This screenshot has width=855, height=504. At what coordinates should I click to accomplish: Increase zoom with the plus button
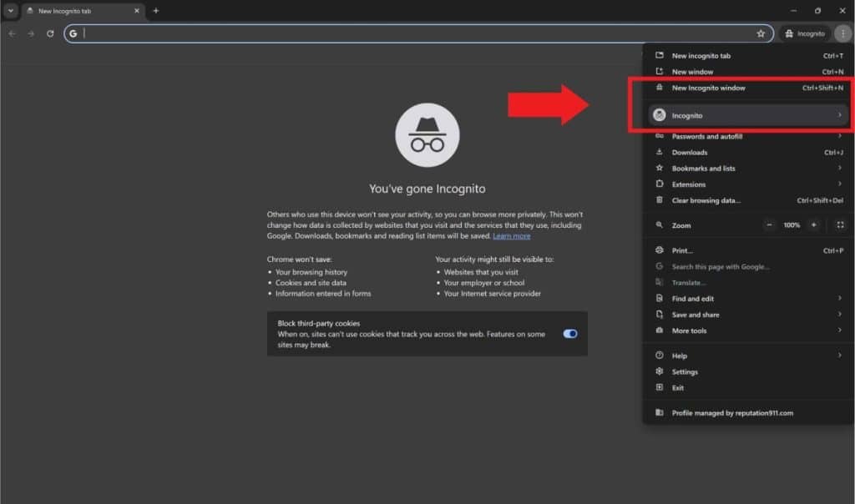pyautogui.click(x=813, y=225)
